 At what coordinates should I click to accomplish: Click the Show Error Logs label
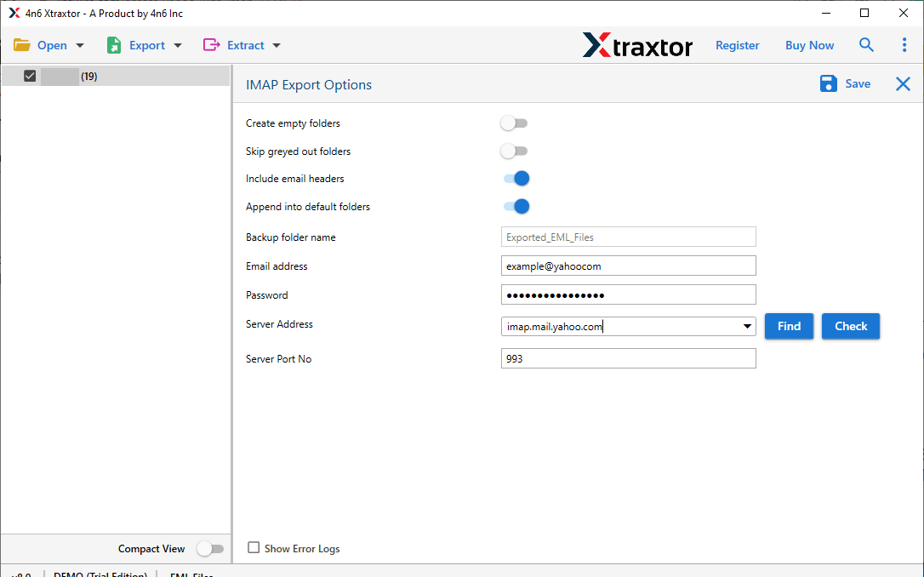click(x=302, y=549)
